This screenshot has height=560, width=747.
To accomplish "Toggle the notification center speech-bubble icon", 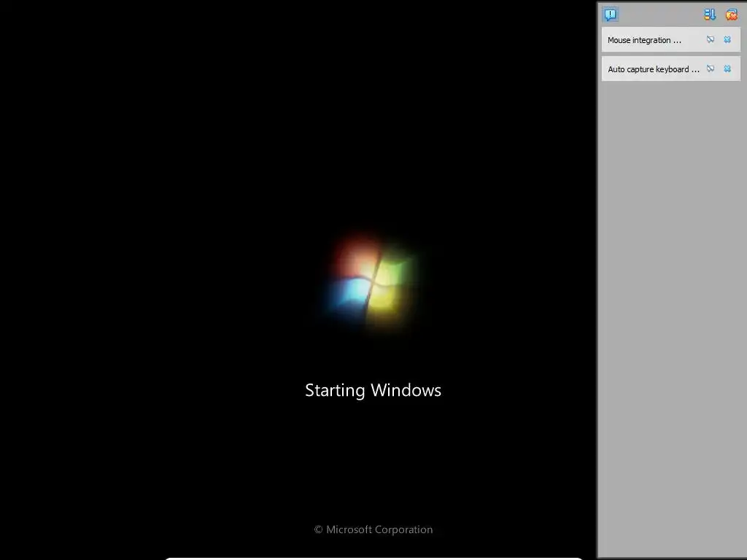I will point(611,15).
